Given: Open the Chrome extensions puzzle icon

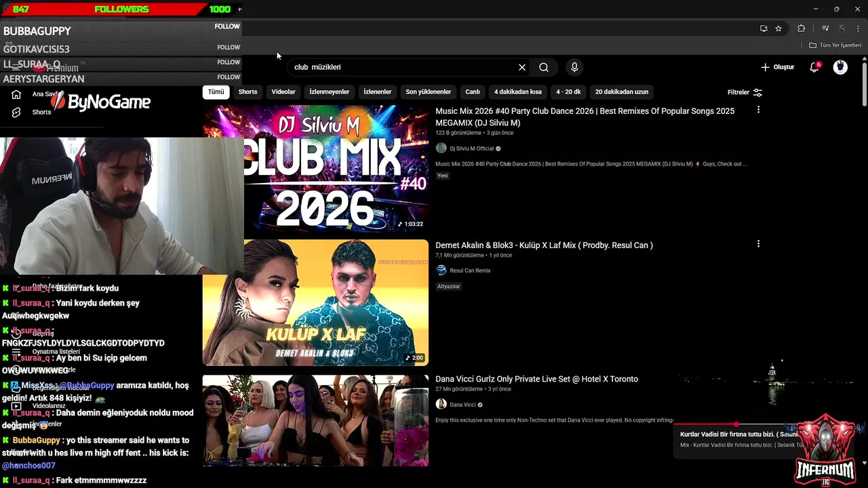Looking at the screenshot, I should [802, 28].
